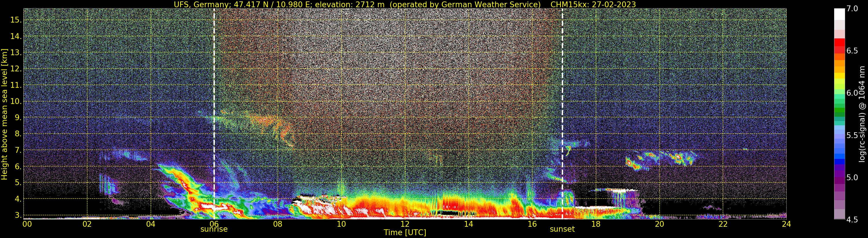The image size is (868, 238).
Task: Click the '9.' height axis tick label
Action: tap(18, 118)
